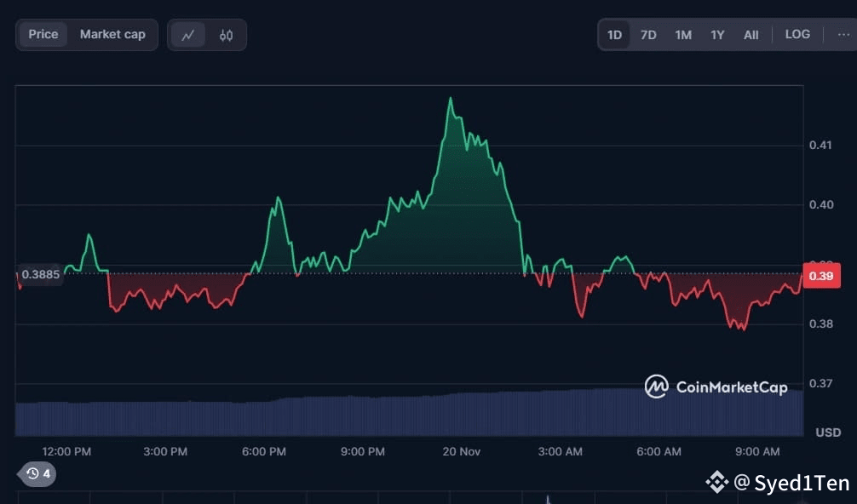Switch to the line chart view icon
857x504 pixels.
[x=188, y=35]
